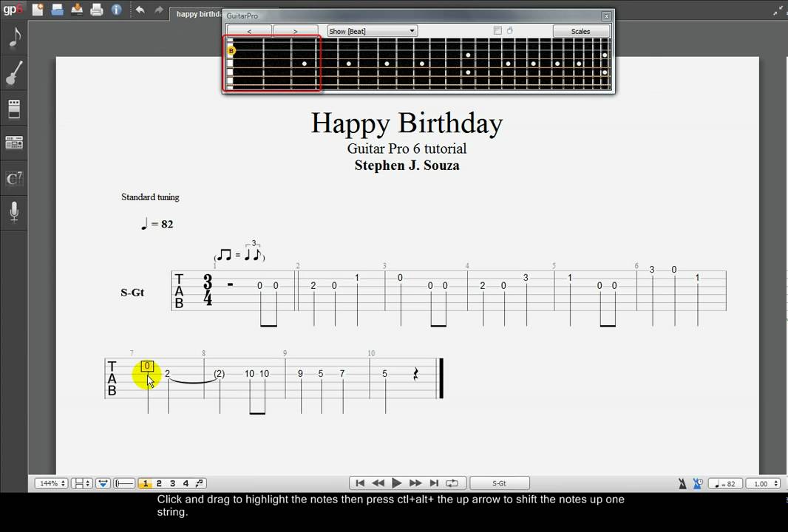Image resolution: width=788 pixels, height=532 pixels.
Task: Open the microphone lyrics panel
Action: pos(14,212)
